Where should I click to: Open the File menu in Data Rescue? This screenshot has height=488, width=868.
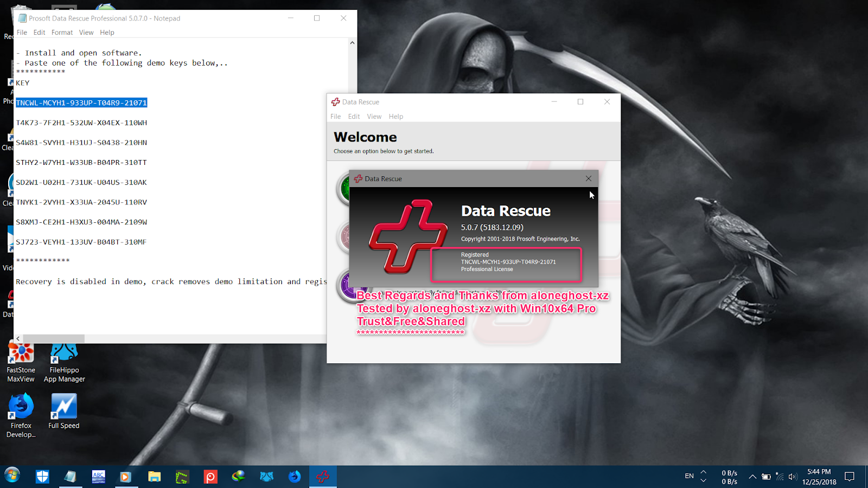tap(336, 117)
